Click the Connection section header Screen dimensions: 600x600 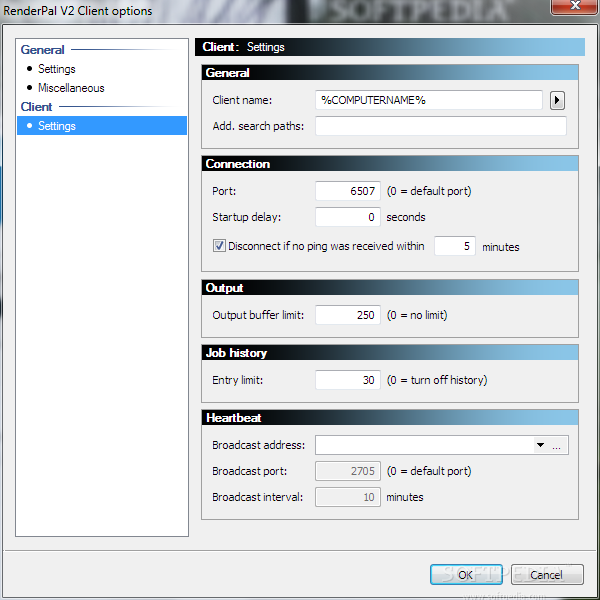tap(390, 164)
